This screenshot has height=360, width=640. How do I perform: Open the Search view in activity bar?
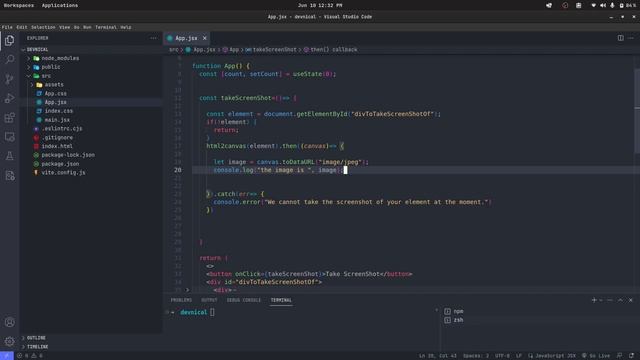click(x=9, y=60)
